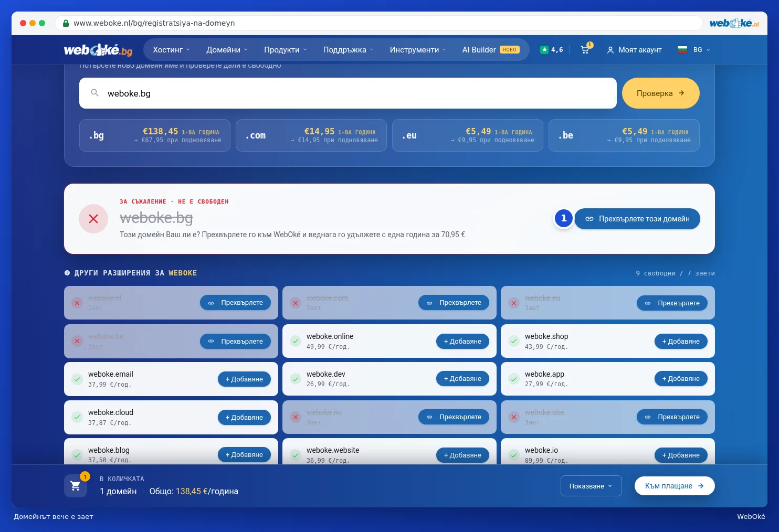The height and width of the screenshot is (532, 779).
Task: Open AI Builder menu item
Action: (490, 50)
